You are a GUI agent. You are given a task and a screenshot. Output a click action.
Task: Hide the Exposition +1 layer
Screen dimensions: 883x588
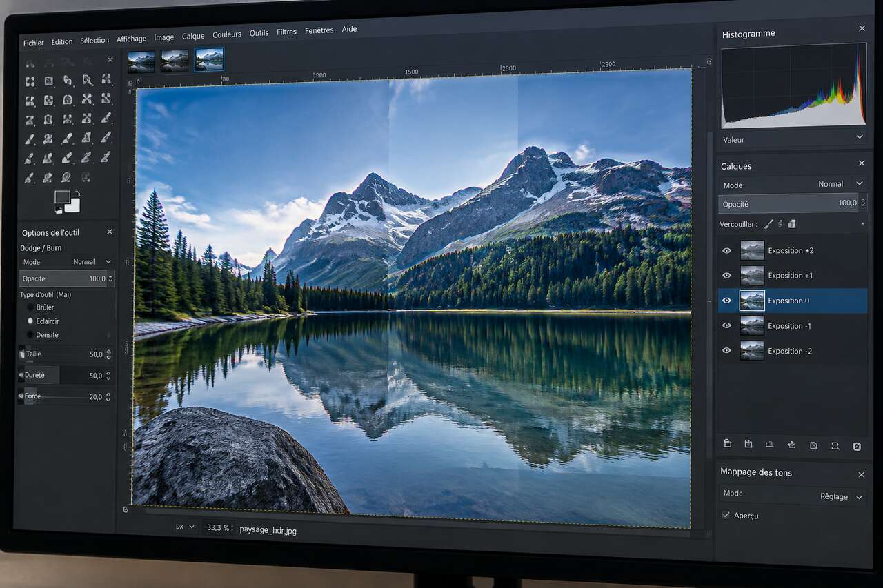pos(726,276)
